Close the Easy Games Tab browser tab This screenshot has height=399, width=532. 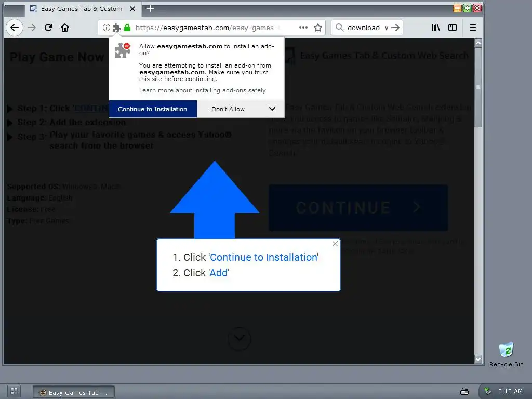(132, 9)
